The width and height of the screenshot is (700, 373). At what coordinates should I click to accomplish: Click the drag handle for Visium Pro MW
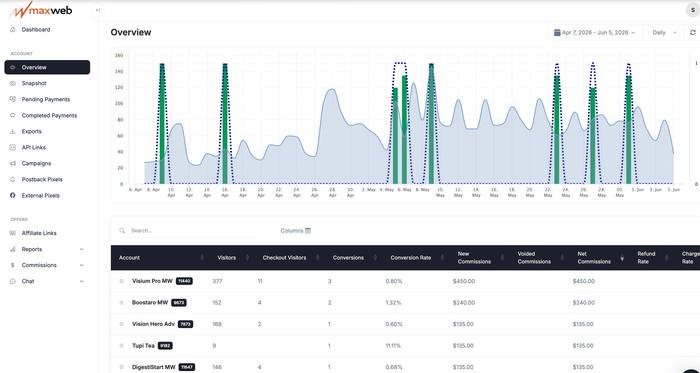(x=121, y=281)
